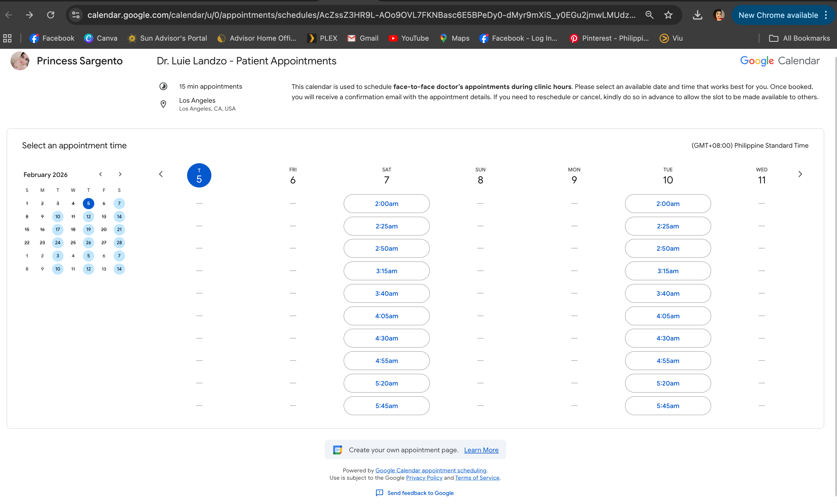Select February 12 in mini calendar

[88, 216]
